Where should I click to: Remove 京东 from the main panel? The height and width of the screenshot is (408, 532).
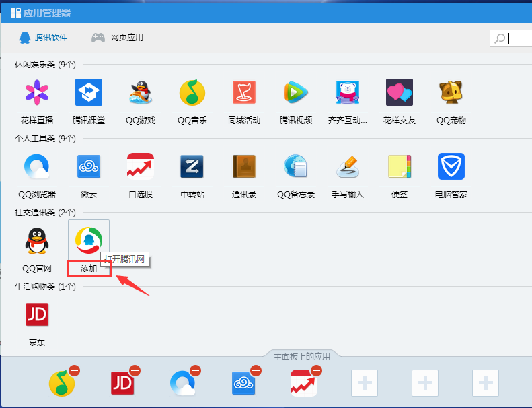135,370
